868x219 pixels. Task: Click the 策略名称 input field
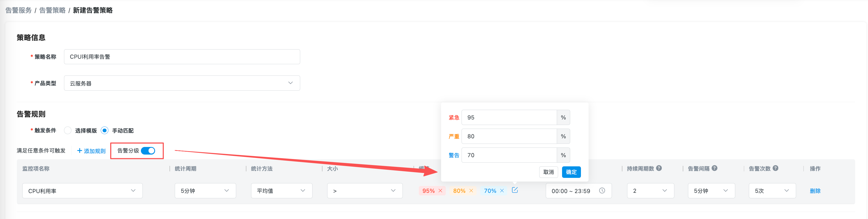[182, 57]
